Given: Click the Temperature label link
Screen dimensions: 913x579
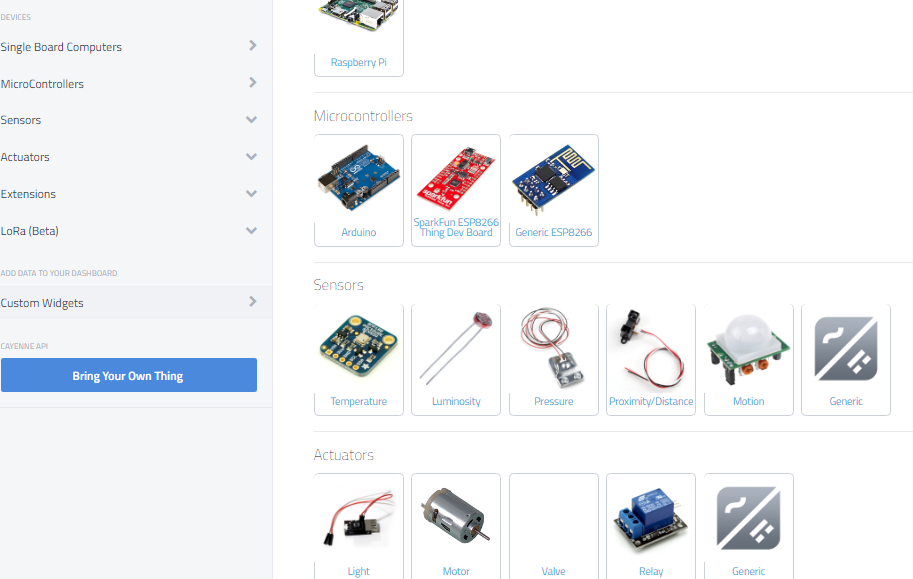Looking at the screenshot, I should tap(359, 401).
